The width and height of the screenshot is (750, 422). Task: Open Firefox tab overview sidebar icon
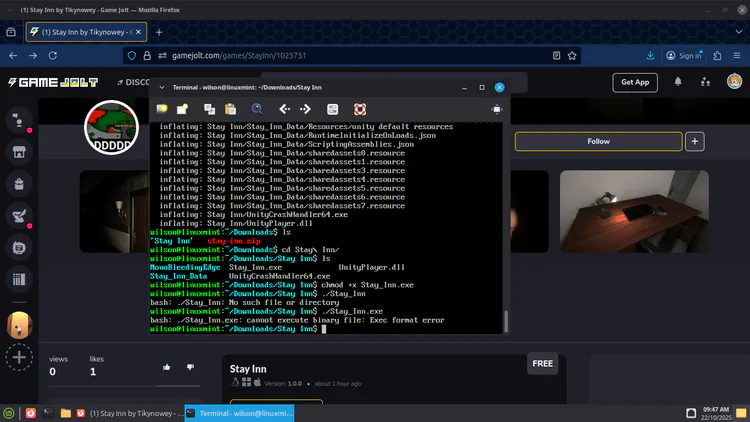click(11, 32)
